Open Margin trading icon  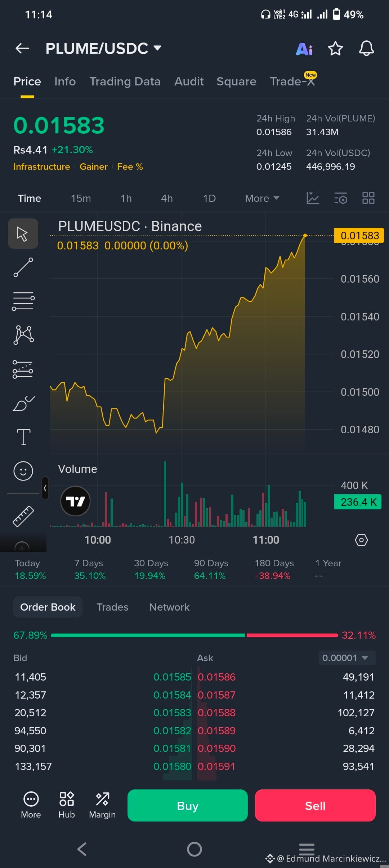point(102,805)
